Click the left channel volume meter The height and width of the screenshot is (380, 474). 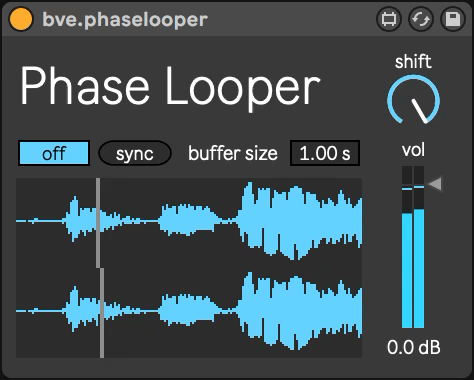coord(407,247)
